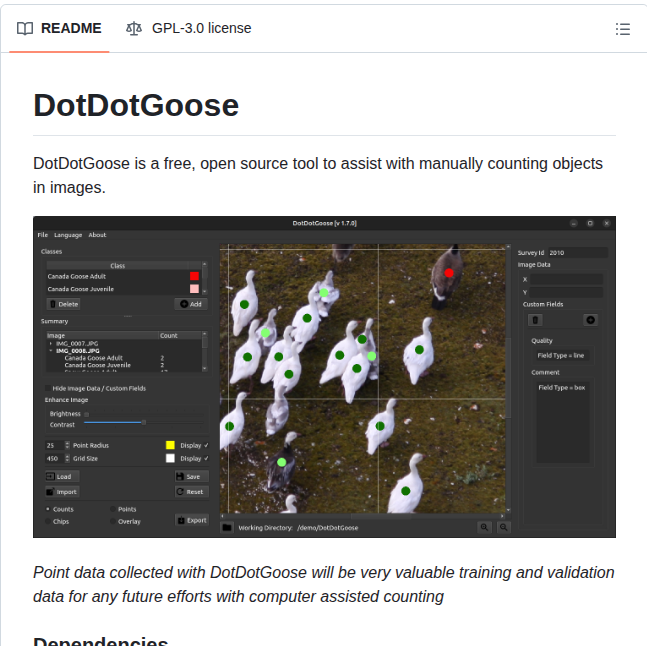
Task: Click the plus icon under Custom Fields
Action: pyautogui.click(x=590, y=320)
